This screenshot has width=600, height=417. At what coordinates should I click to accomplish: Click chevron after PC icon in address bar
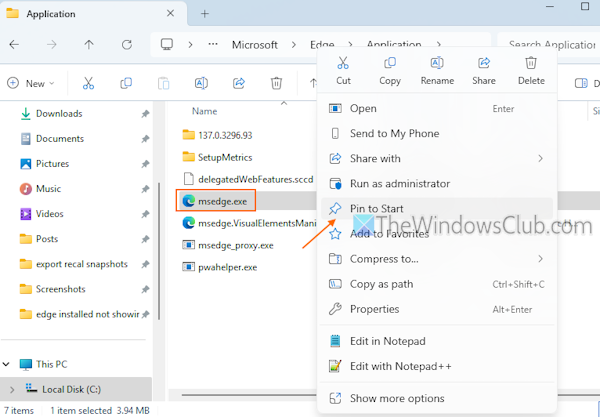point(190,45)
